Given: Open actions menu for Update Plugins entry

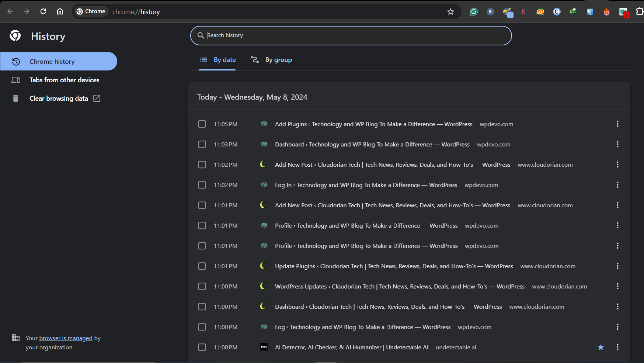Looking at the screenshot, I should 617,266.
